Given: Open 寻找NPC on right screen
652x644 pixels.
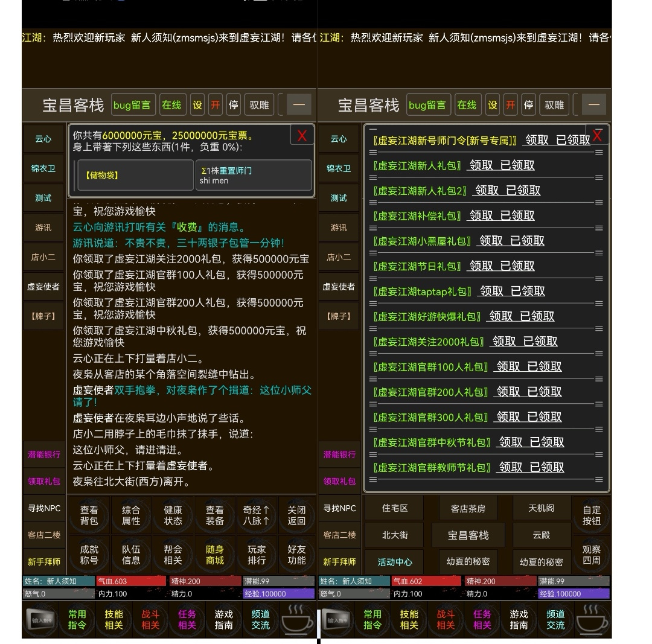Looking at the screenshot, I should (x=339, y=508).
